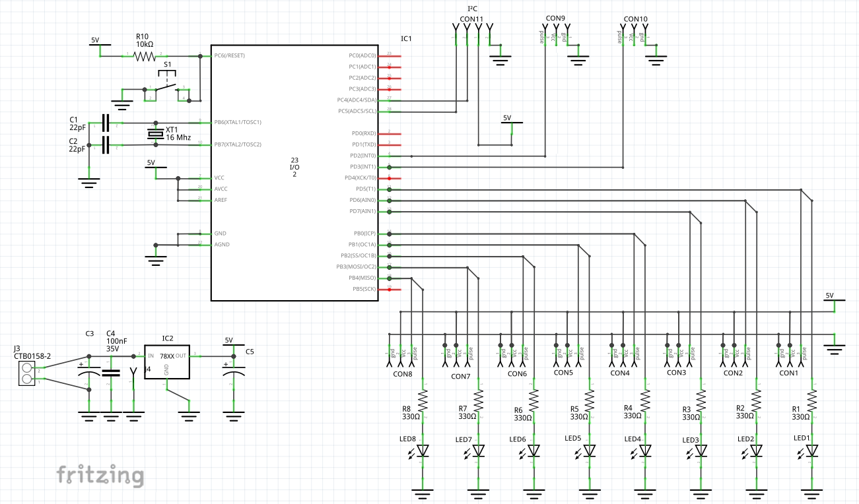This screenshot has height=504, width=859.
Task: Click the LED8 diode symbol
Action: click(423, 451)
